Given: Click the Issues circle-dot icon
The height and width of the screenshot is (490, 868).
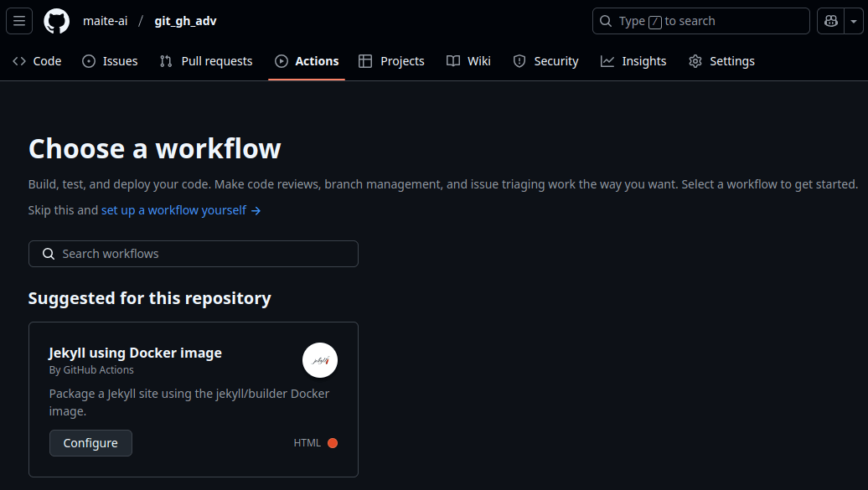Looking at the screenshot, I should (x=89, y=61).
